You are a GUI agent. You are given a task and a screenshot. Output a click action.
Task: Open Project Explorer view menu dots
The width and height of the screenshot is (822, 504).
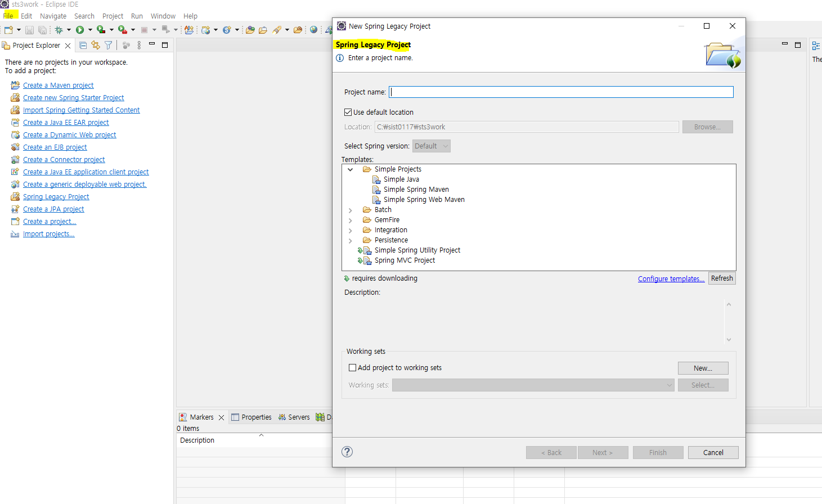point(139,45)
